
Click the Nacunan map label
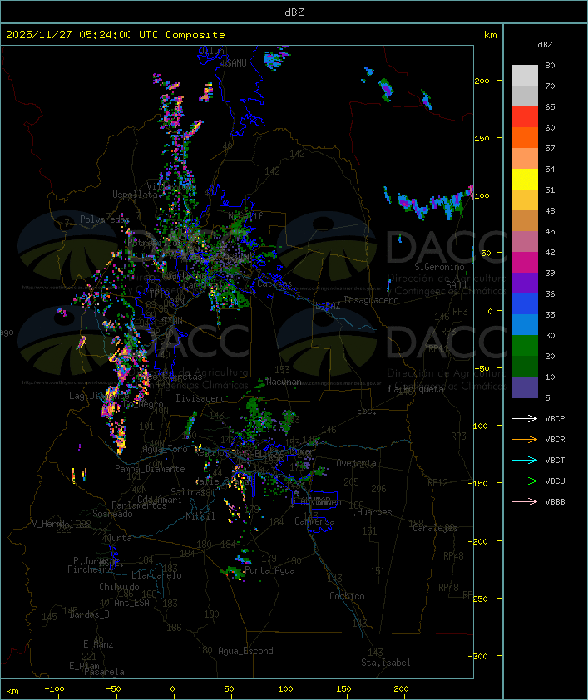click(284, 382)
